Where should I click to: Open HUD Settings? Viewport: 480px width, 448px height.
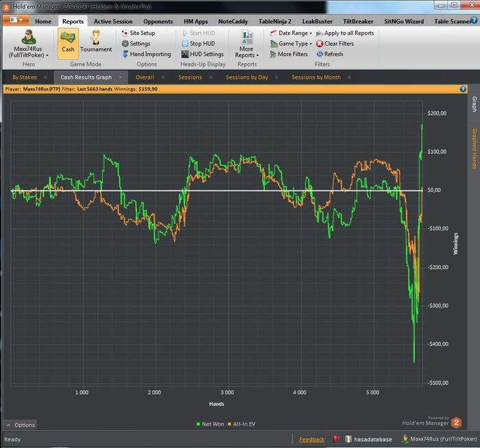click(x=203, y=54)
